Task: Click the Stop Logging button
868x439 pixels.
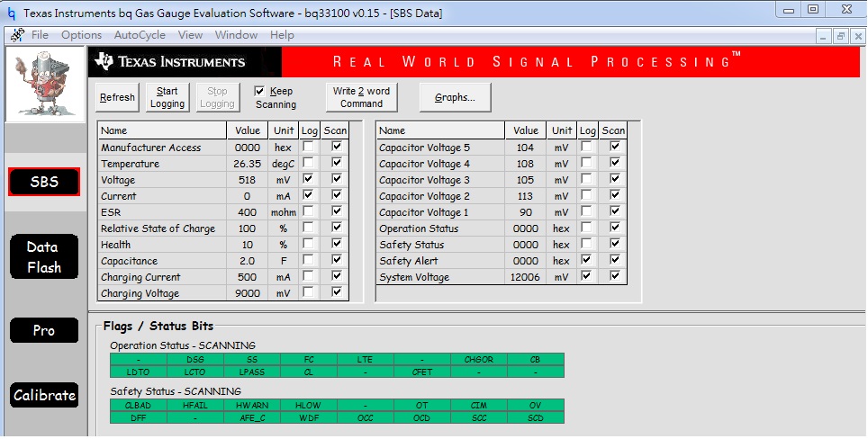Action: pyautogui.click(x=218, y=97)
